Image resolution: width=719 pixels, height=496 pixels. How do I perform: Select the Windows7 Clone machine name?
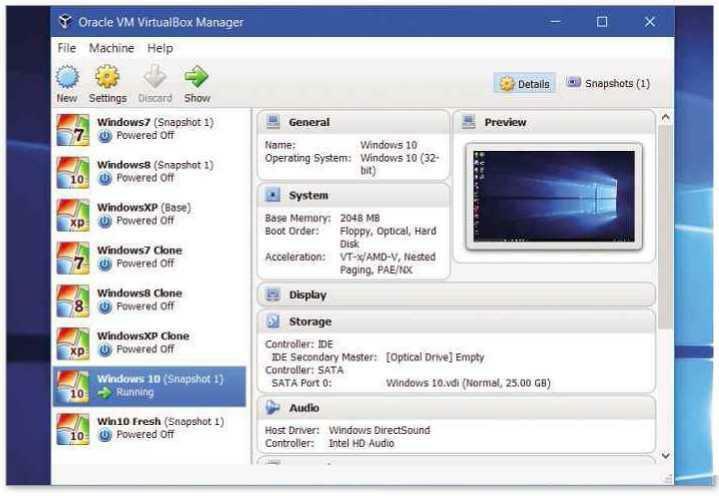[x=139, y=250]
